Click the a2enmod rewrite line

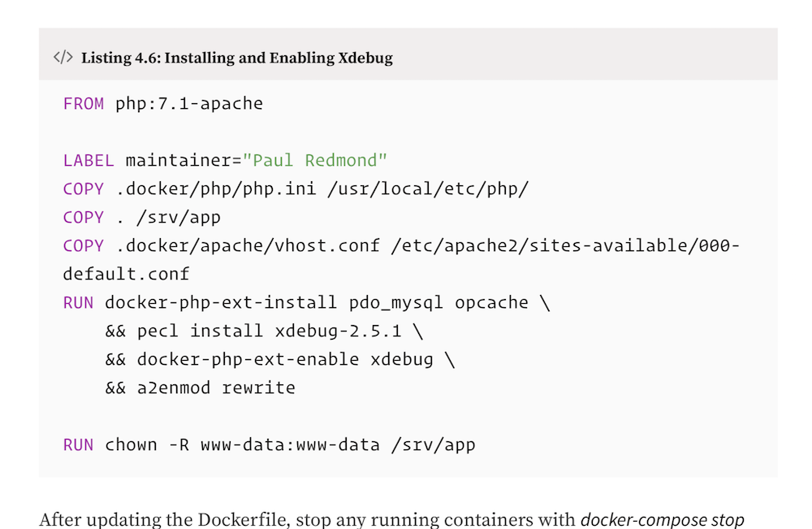click(216, 388)
